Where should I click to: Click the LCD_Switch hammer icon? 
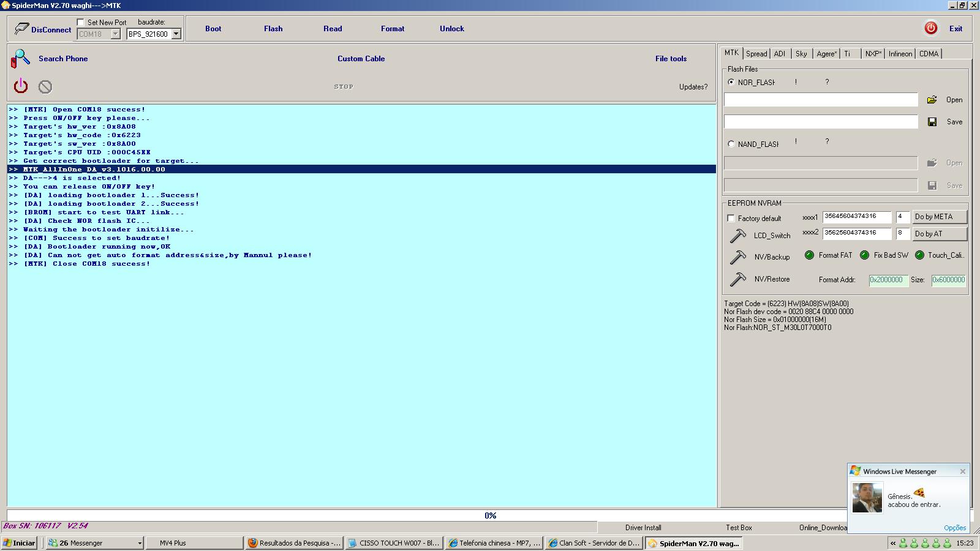[738, 235]
